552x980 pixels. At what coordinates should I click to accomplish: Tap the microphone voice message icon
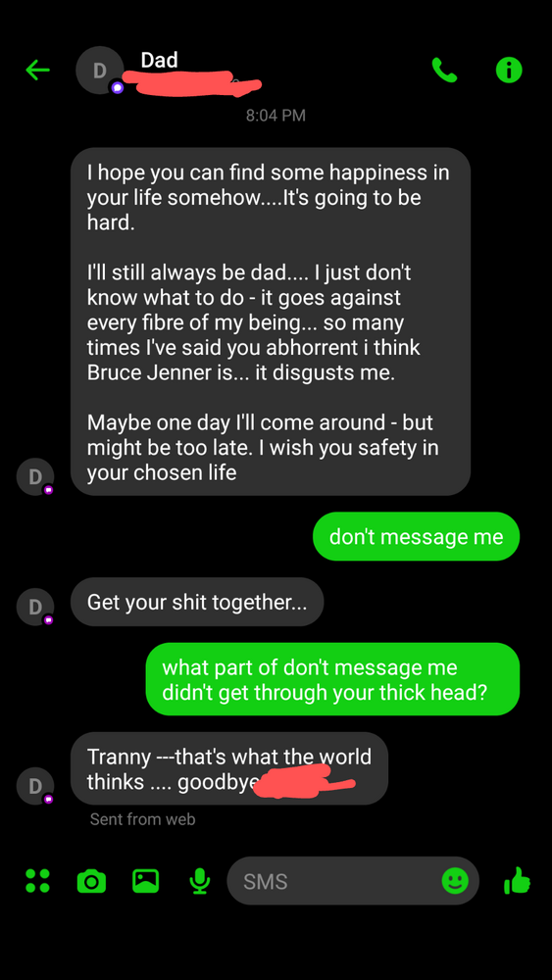point(199,881)
